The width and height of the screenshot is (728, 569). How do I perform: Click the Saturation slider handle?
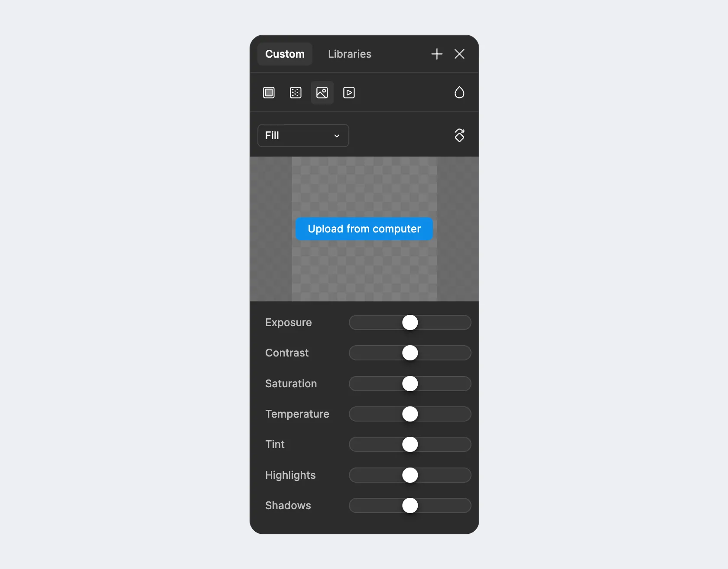pos(410,383)
